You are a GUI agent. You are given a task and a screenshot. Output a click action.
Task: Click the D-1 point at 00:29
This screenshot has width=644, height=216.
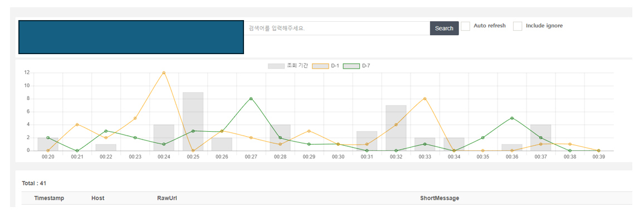click(x=309, y=131)
